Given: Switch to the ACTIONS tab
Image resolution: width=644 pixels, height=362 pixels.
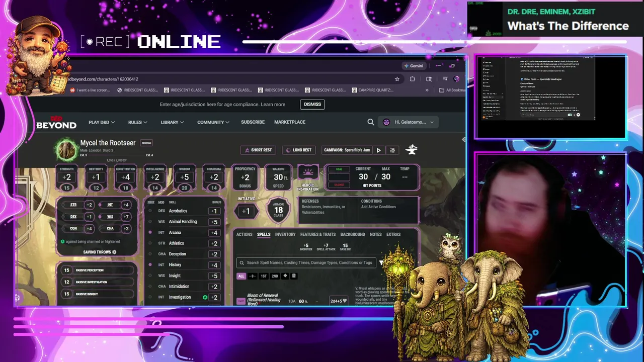Looking at the screenshot, I should coord(244,234).
